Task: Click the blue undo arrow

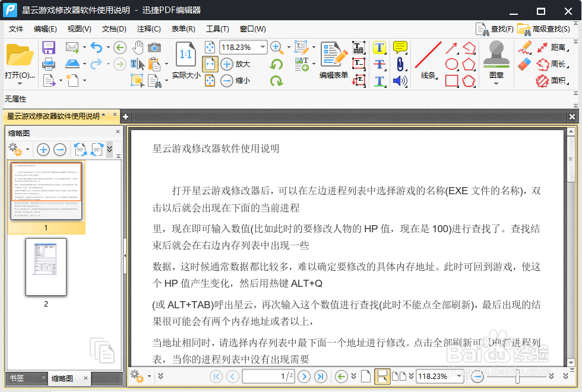Action: 96,48
